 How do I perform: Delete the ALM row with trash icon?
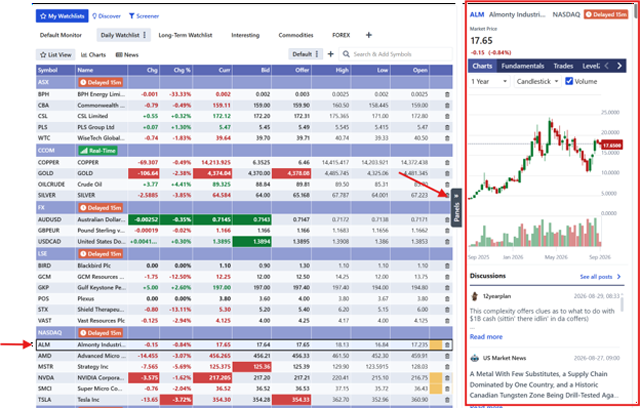(447, 345)
